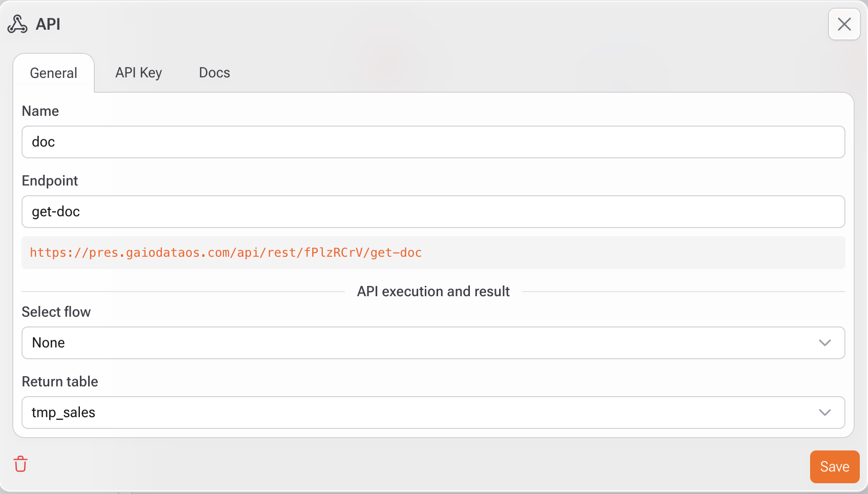Click the orange endpoint URL text
Screen dimensions: 868x494
tap(225, 253)
